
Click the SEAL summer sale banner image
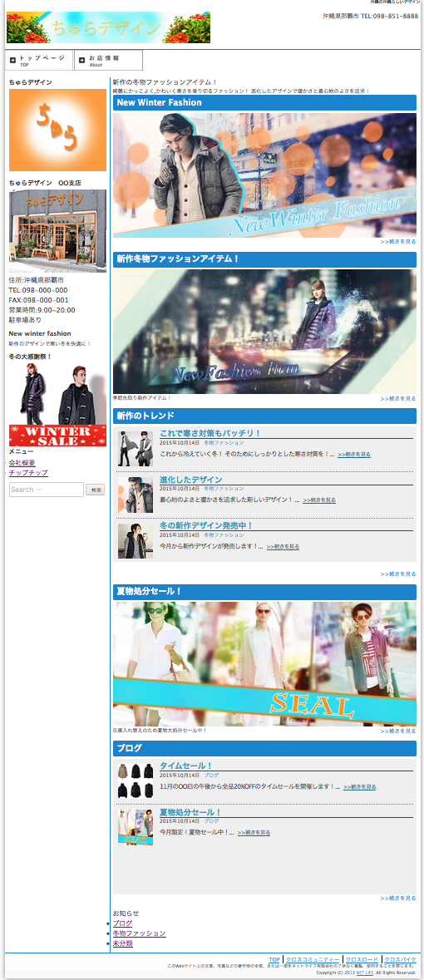coord(264,664)
